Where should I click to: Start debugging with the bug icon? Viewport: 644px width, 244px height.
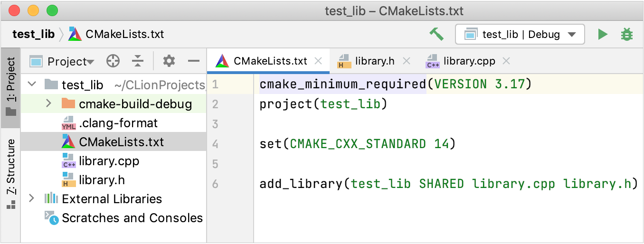627,34
